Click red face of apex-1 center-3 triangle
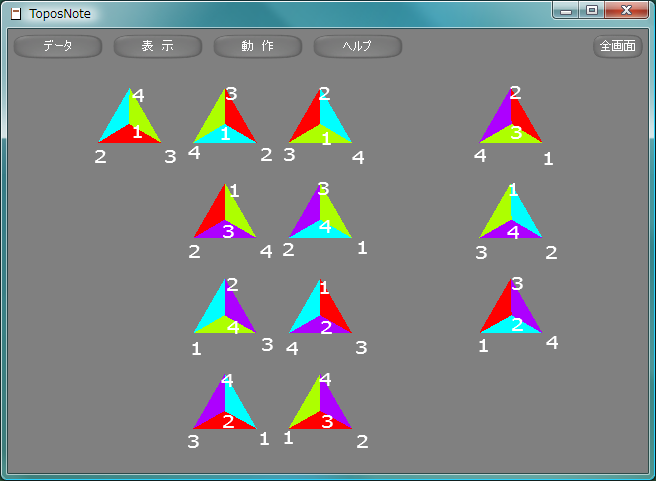656x481 pixels. pos(215,215)
